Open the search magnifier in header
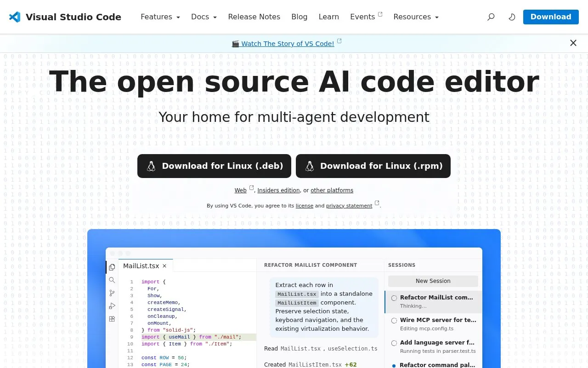This screenshot has width=588, height=368. click(491, 17)
